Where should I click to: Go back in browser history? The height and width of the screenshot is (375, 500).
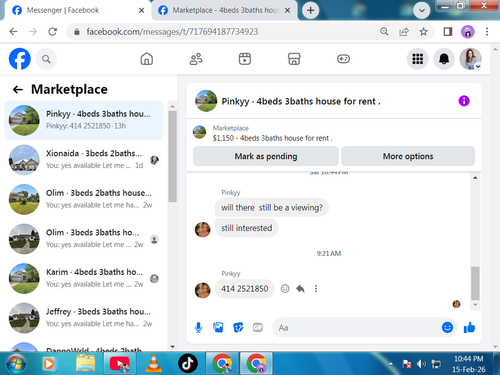[x=13, y=32]
